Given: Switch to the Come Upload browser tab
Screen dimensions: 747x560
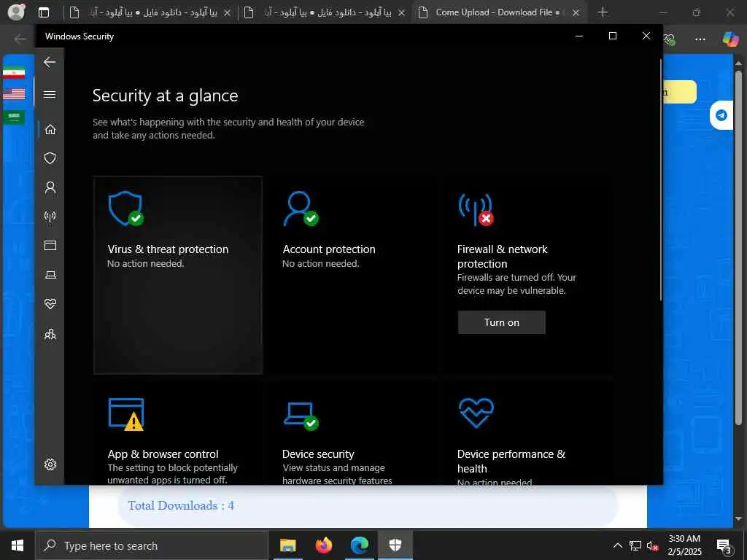Looking at the screenshot, I should (x=499, y=12).
